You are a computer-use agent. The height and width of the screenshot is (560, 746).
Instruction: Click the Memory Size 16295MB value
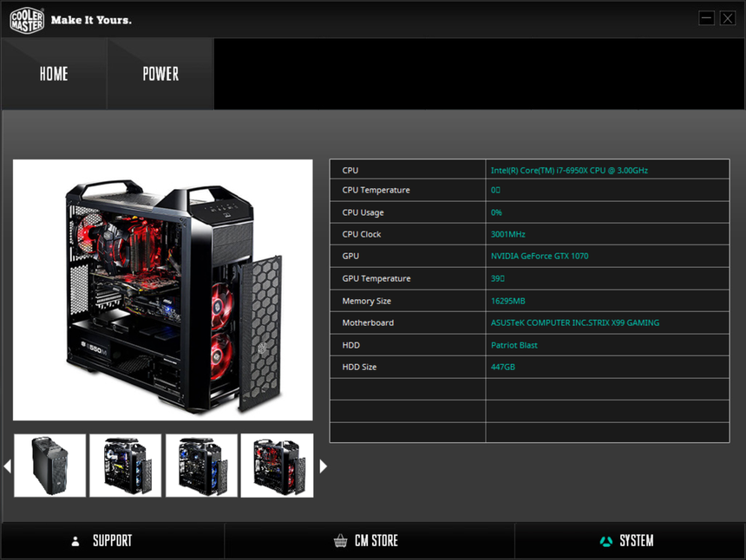click(x=507, y=301)
